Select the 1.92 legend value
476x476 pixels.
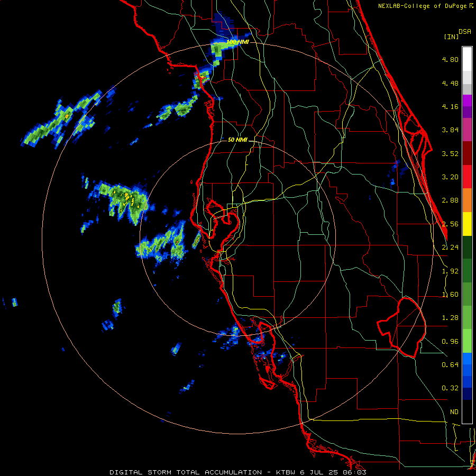450,271
